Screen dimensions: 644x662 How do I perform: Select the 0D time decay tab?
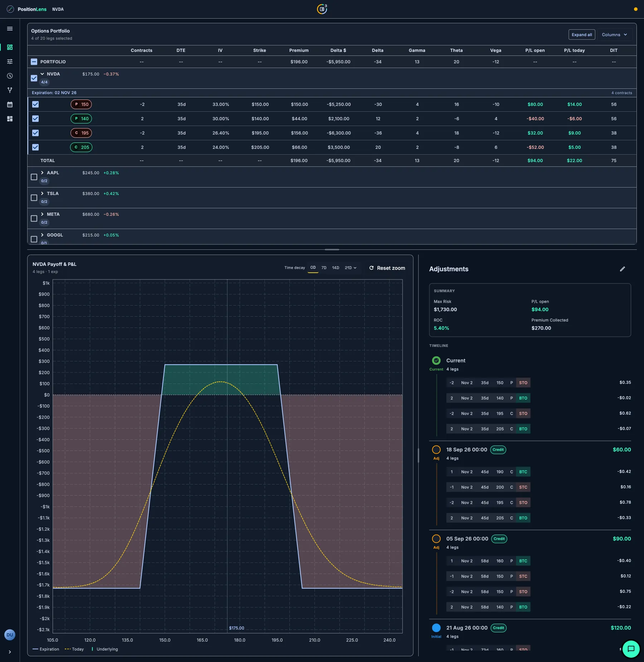tap(313, 268)
